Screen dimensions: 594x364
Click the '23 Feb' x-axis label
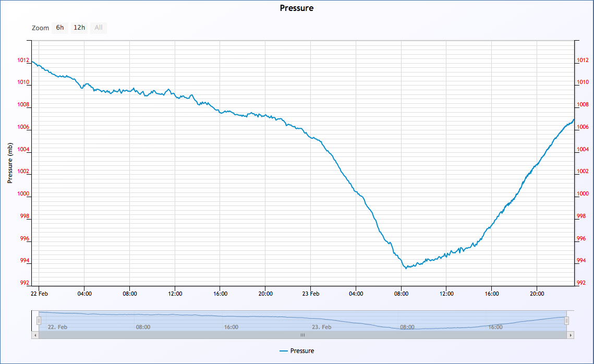pyautogui.click(x=311, y=294)
